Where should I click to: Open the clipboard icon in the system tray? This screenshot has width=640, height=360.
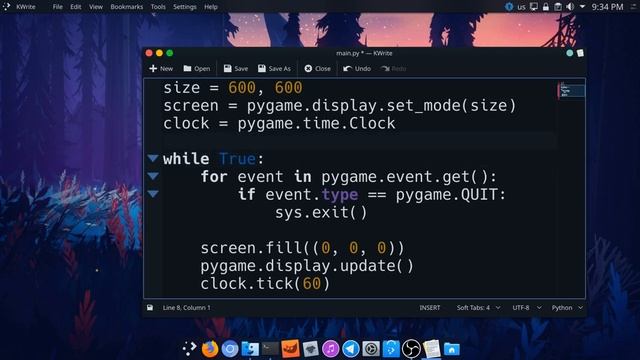558,7
